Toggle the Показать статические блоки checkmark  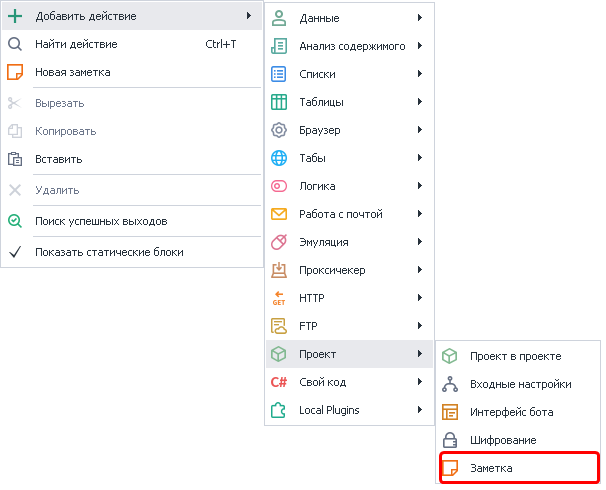(x=15, y=252)
